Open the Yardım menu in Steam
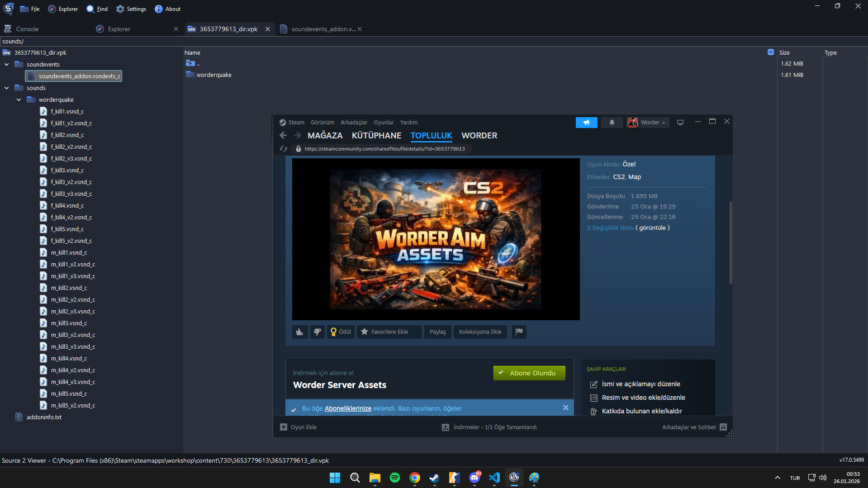 click(x=408, y=123)
